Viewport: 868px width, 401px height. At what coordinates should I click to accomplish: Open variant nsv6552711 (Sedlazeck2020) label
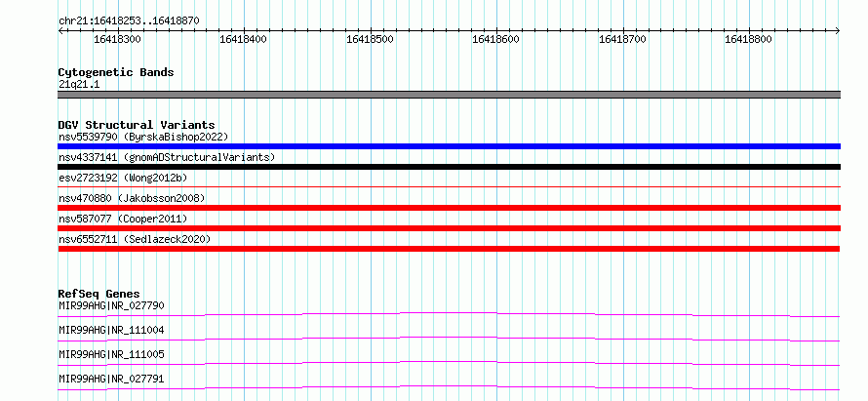click(135, 239)
